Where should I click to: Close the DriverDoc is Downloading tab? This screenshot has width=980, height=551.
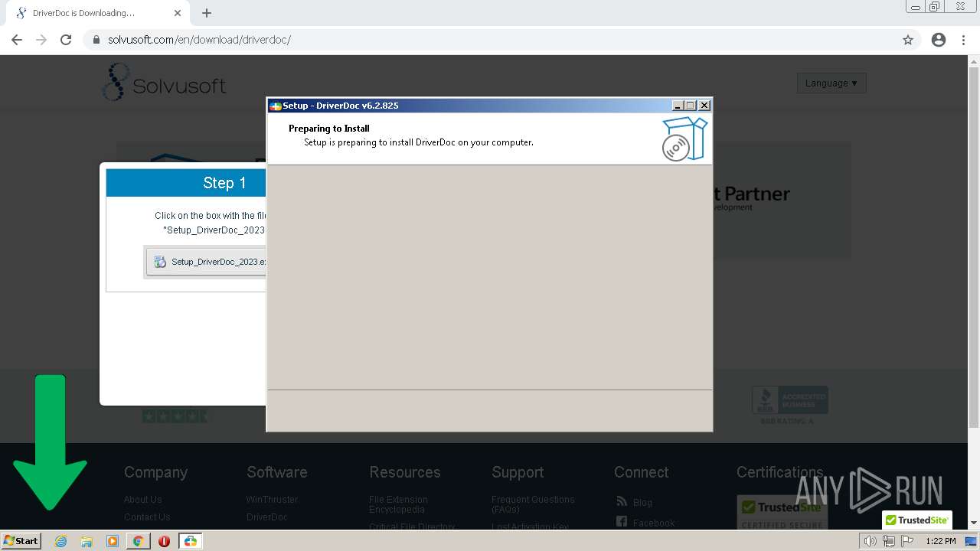[x=178, y=13]
